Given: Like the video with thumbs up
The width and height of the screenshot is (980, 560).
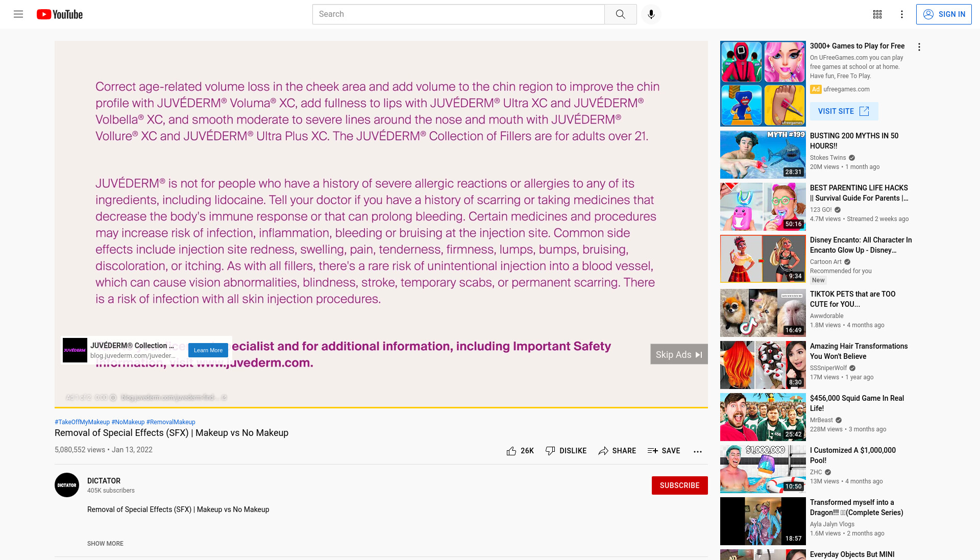Looking at the screenshot, I should click(x=520, y=451).
